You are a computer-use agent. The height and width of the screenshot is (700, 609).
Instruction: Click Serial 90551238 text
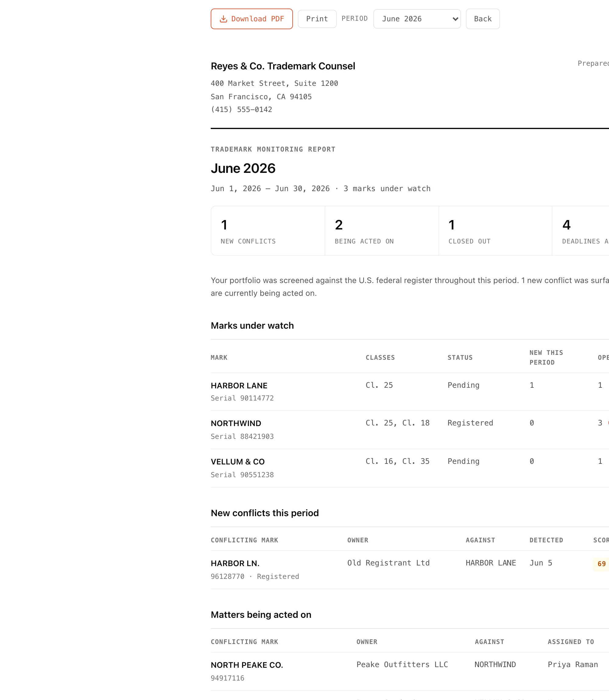(x=242, y=475)
